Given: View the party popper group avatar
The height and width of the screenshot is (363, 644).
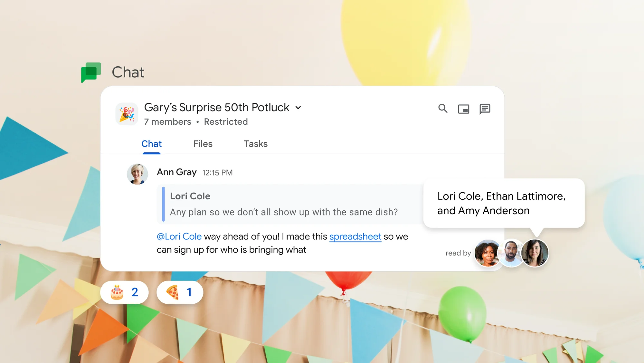Looking at the screenshot, I should click(128, 114).
